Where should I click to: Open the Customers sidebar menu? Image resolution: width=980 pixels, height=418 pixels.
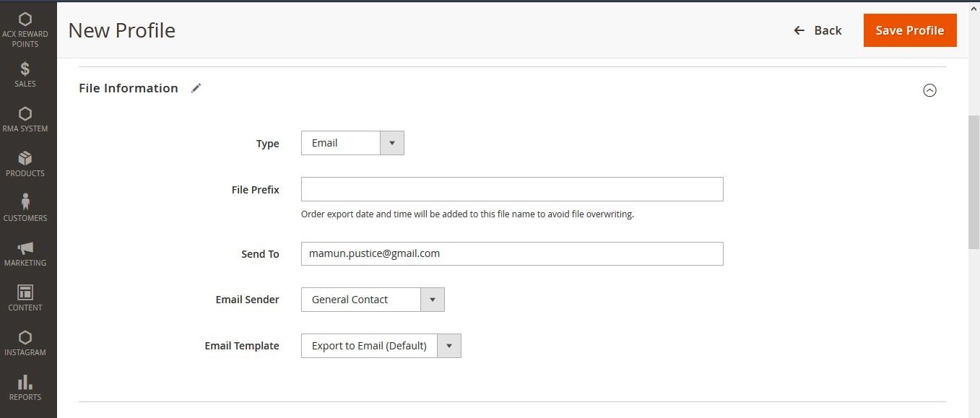point(25,209)
